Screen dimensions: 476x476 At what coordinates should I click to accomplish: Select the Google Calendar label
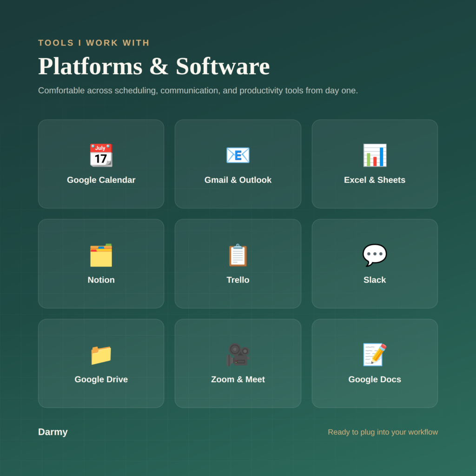point(101,180)
